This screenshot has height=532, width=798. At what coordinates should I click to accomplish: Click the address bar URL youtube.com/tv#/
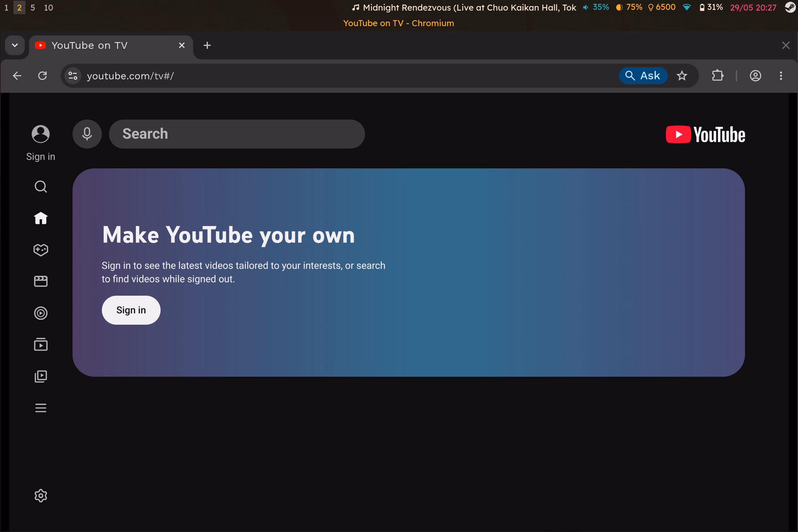[131, 76]
